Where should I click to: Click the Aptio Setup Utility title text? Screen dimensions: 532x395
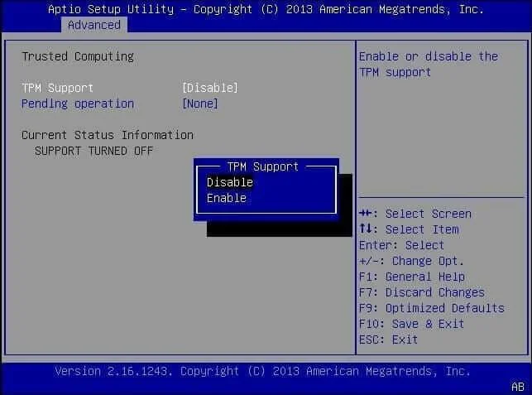pyautogui.click(x=266, y=9)
